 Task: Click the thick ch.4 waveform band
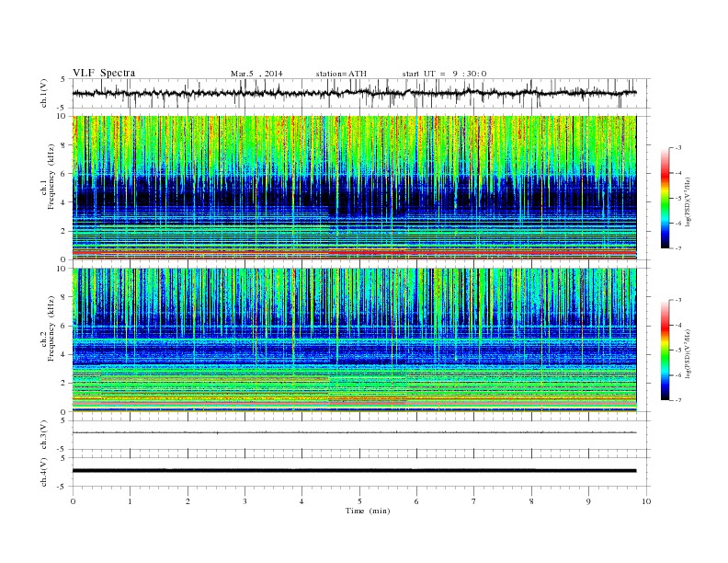354,471
